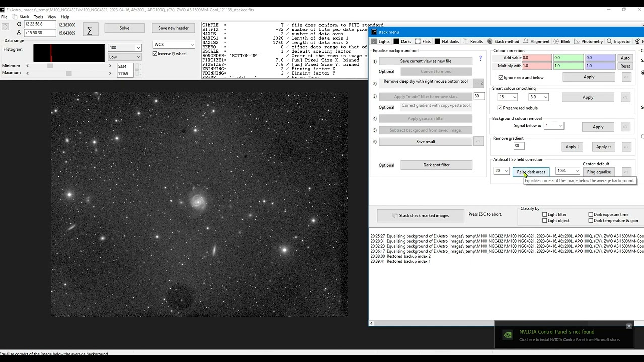Enable classify by Light filter

pos(544,215)
